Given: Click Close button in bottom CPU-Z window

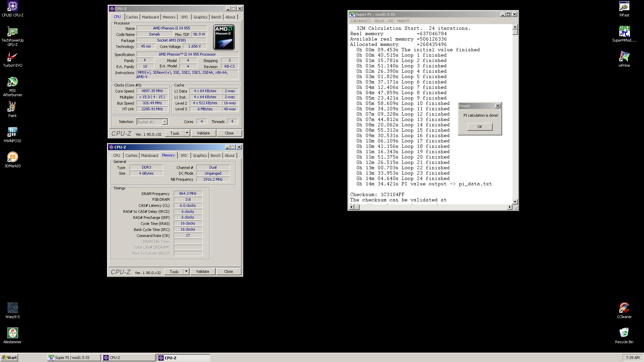Looking at the screenshot, I should (x=228, y=271).
